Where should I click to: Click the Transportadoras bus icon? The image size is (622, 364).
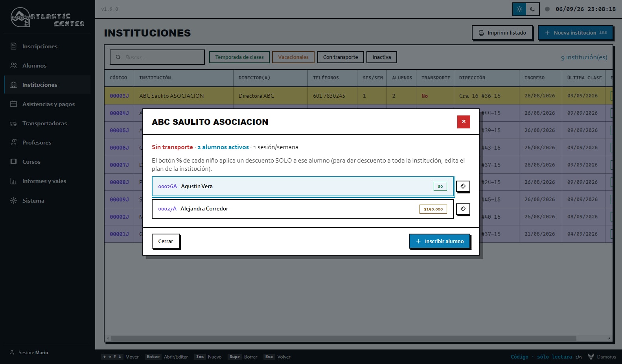pos(13,123)
